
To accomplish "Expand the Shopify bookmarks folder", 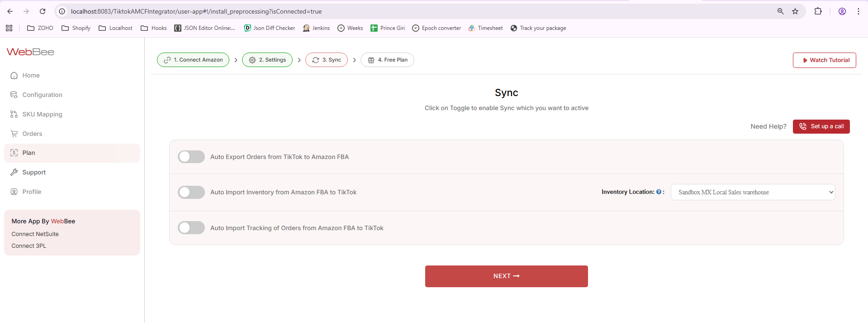I will pyautogui.click(x=76, y=28).
